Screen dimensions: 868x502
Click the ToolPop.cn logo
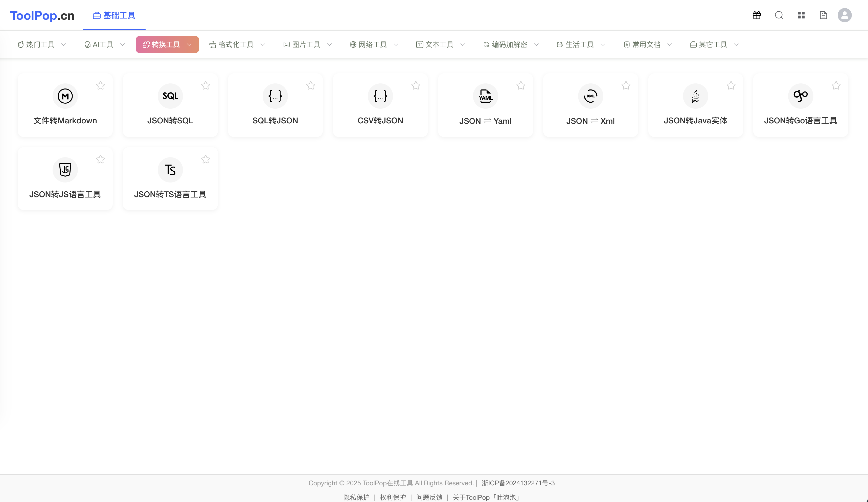pyautogui.click(x=42, y=15)
